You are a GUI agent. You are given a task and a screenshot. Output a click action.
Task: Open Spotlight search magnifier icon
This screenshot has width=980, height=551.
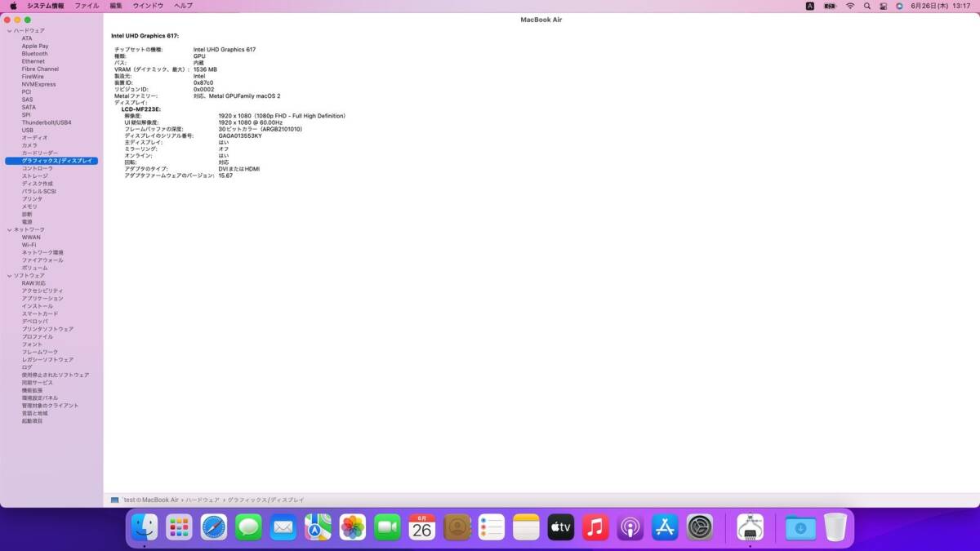pos(866,6)
